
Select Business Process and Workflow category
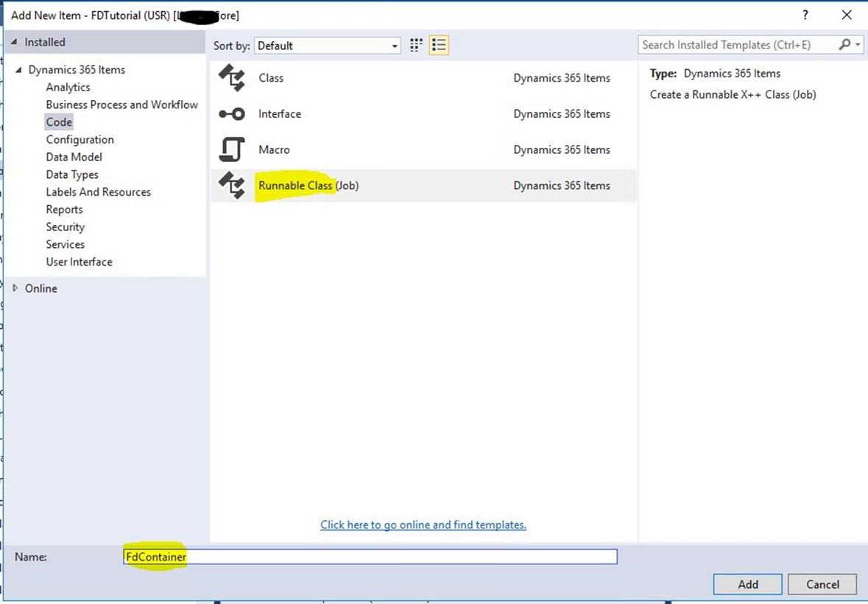(121, 104)
